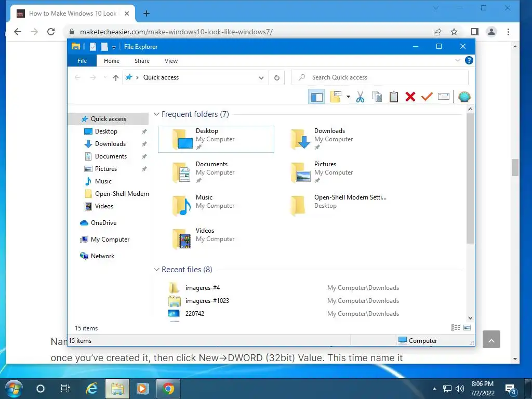
Task: Open the Windows Start orb
Action: [x=14, y=389]
